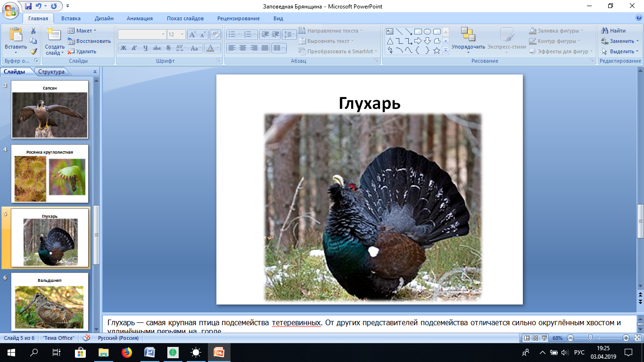The image size is (644, 362).
Task: Toggle bold formatting button
Action: click(x=123, y=48)
